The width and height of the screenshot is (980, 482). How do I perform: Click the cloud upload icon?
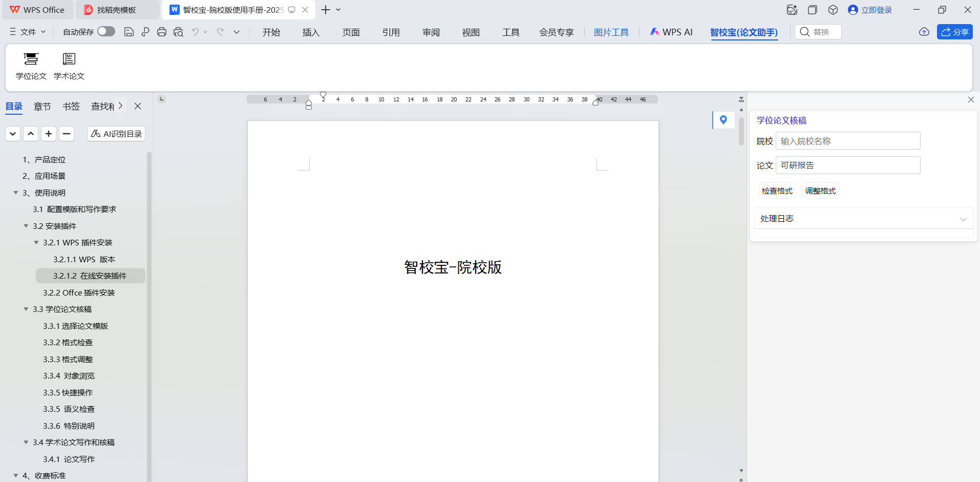[924, 32]
